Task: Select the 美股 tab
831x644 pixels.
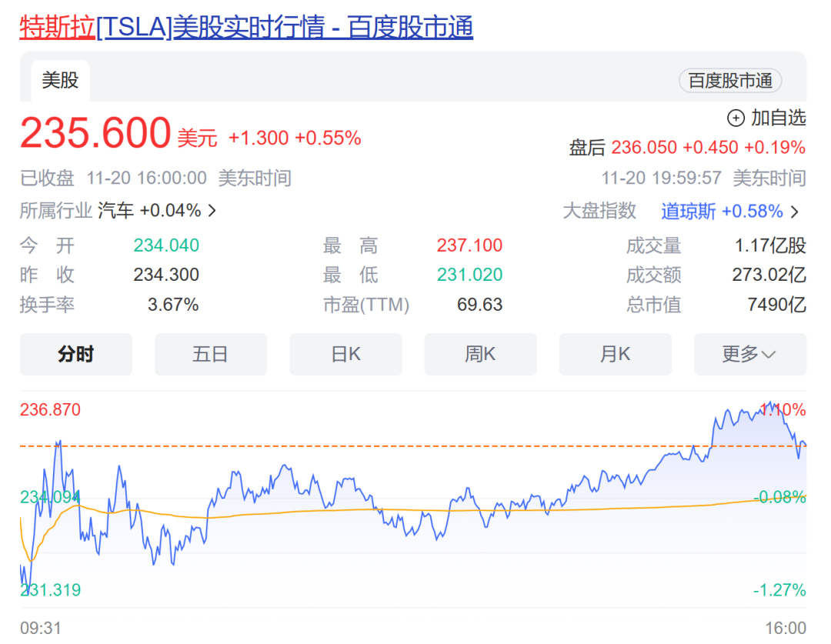Action: 61,81
